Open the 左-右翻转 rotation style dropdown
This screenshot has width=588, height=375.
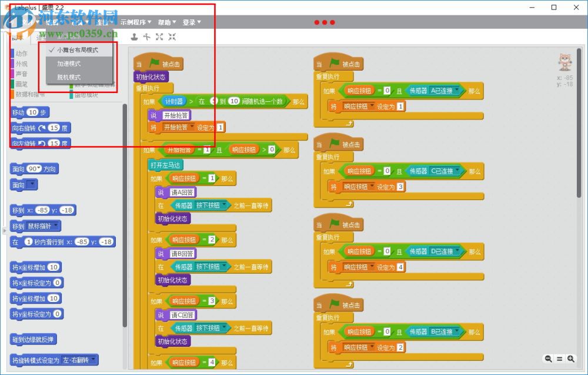coord(93,360)
